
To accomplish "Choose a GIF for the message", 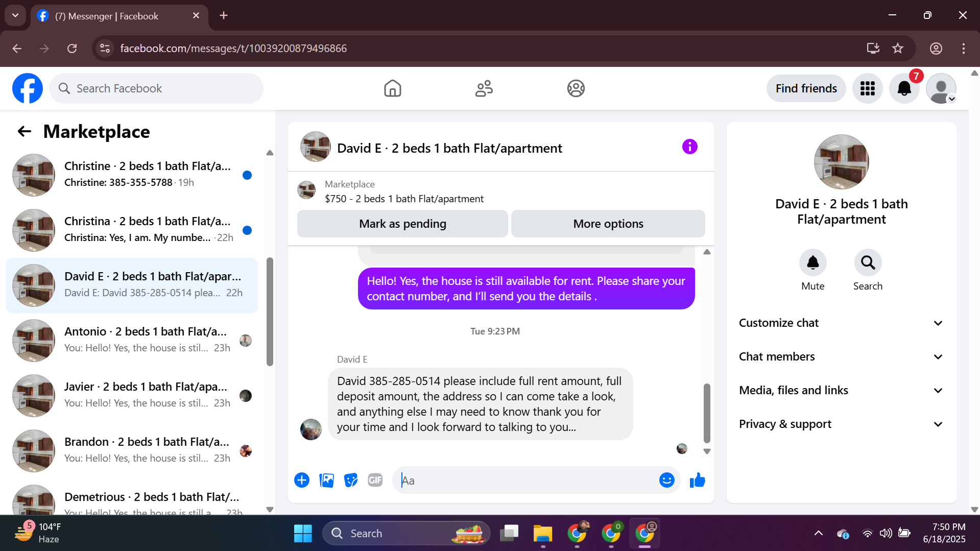I will pyautogui.click(x=375, y=480).
